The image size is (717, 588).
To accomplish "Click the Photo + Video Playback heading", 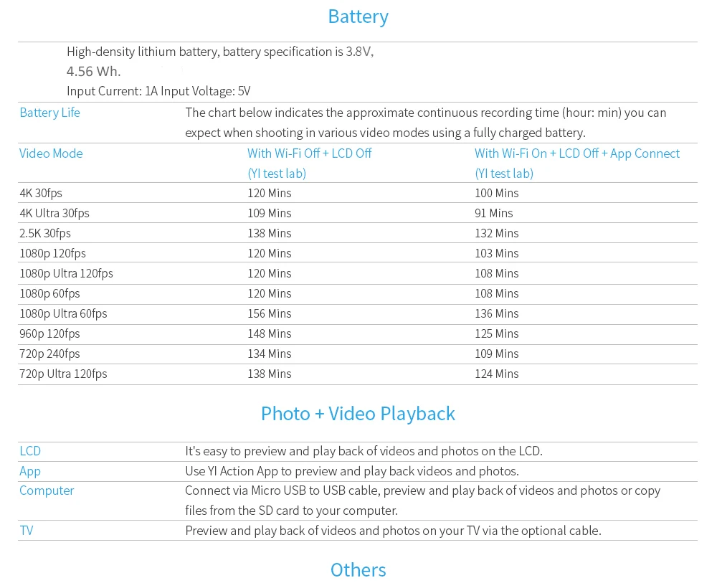I will [x=358, y=414].
